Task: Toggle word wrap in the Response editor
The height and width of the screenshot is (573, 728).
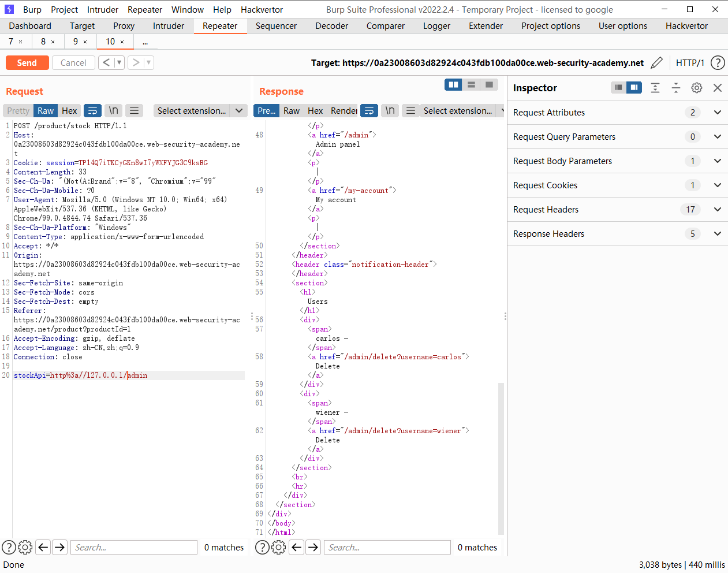Action: (x=369, y=110)
